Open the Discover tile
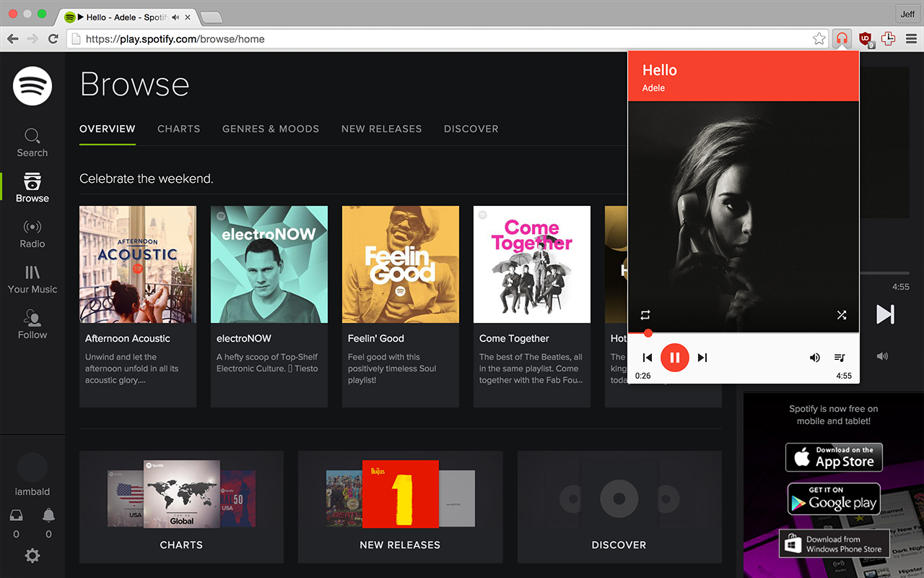Screen dimensions: 924x578 point(619,507)
